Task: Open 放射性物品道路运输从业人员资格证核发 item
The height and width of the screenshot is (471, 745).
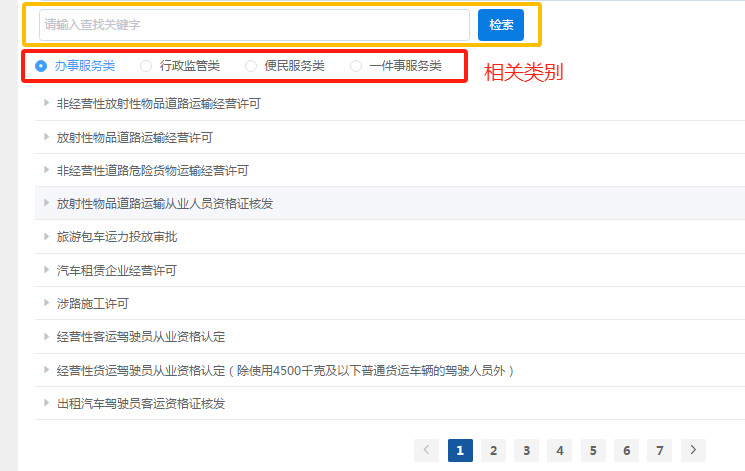Action: tap(165, 203)
